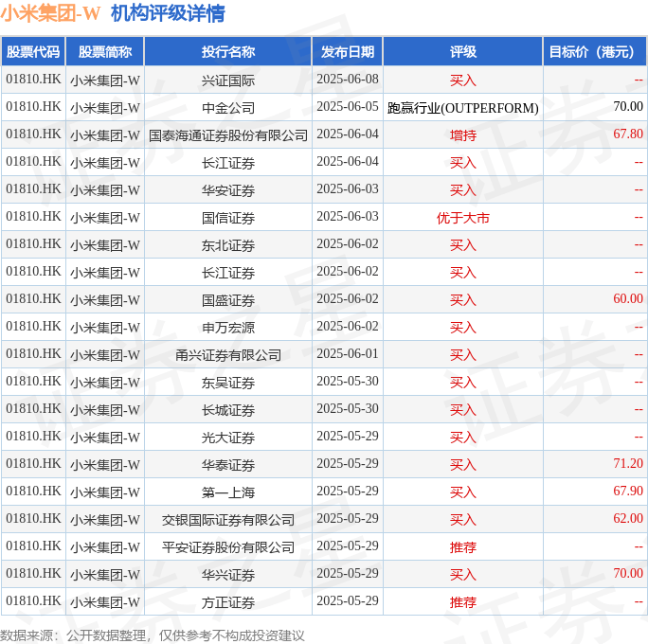Viewport: 648px width, 644px height.
Task: Select the 方正证券 cell
Action: coord(228,602)
